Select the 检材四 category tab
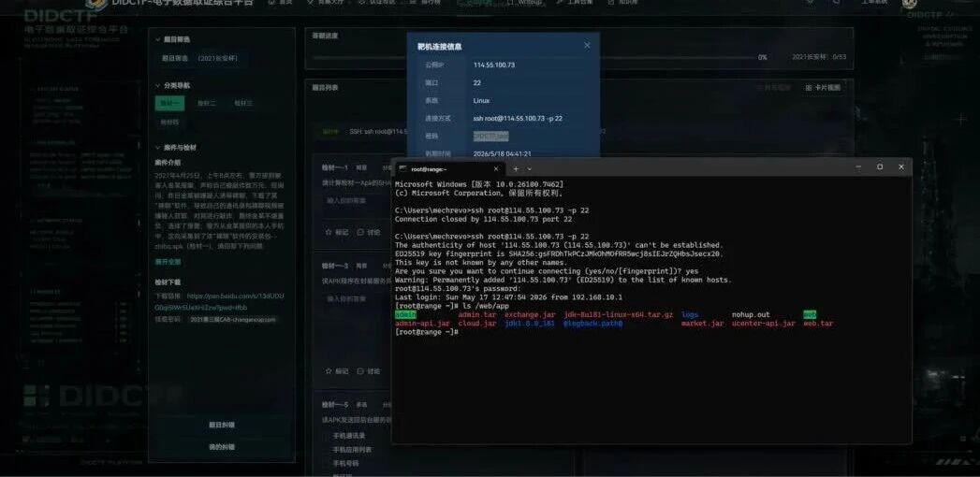The height and width of the screenshot is (477, 980). 169,123
